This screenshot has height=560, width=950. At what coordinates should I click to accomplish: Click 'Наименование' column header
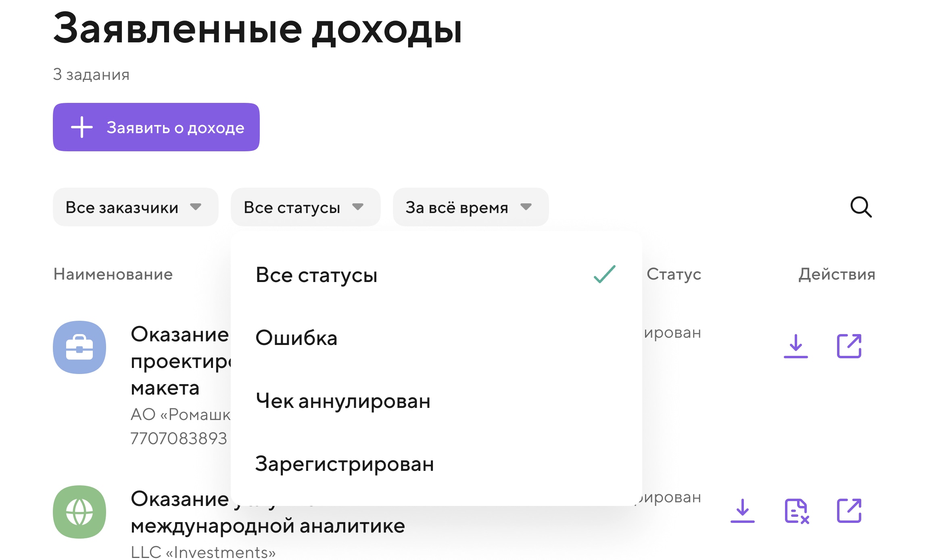point(113,274)
